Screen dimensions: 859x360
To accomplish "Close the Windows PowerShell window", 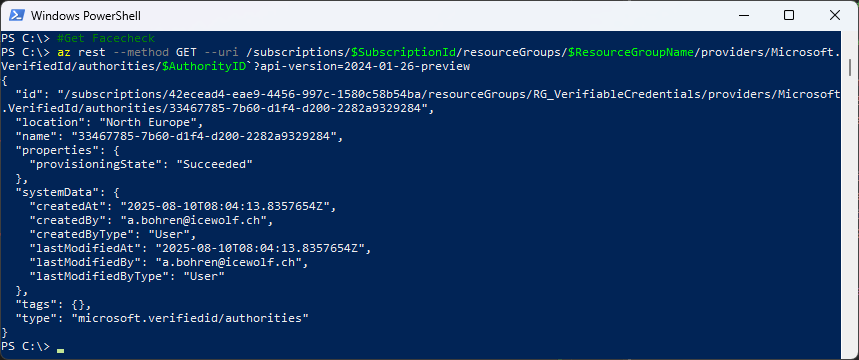I will point(834,15).
